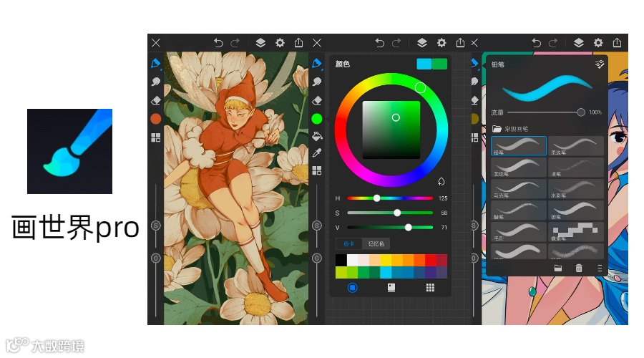Click the green swatch in 颜色 header
Screen dimensions: 644x358
(x=439, y=64)
